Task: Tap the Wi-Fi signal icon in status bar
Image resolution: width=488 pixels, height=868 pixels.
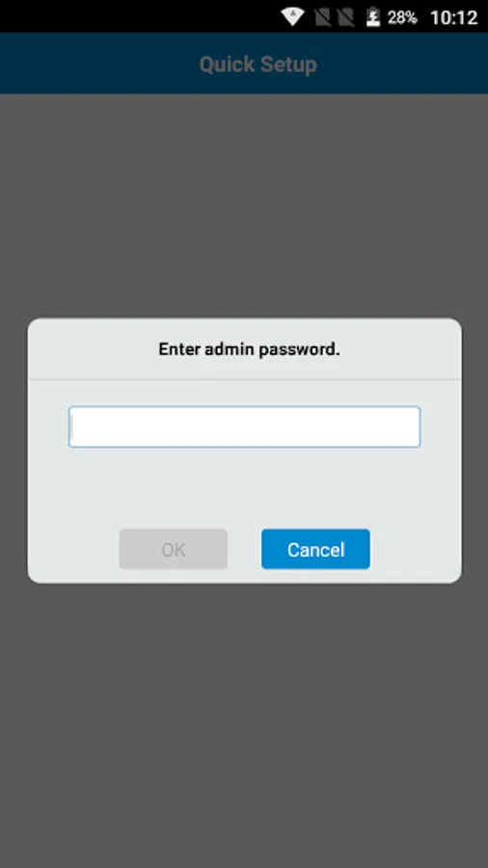Action: 292,17
